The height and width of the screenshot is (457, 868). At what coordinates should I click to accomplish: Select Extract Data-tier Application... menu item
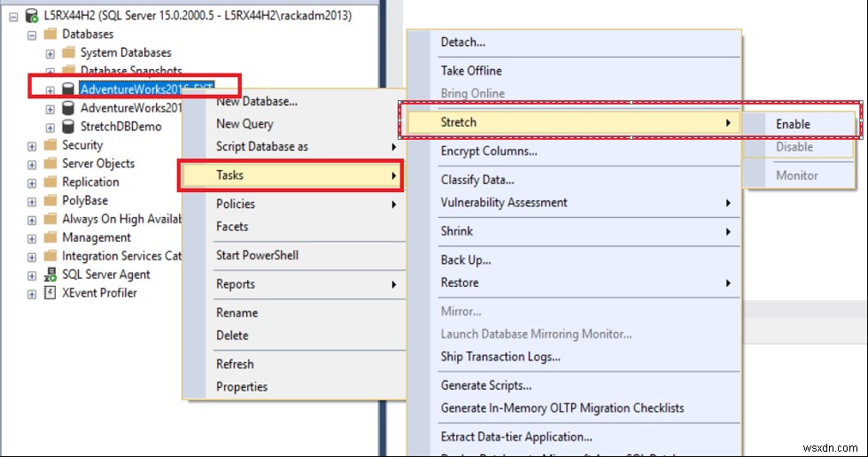[575, 438]
